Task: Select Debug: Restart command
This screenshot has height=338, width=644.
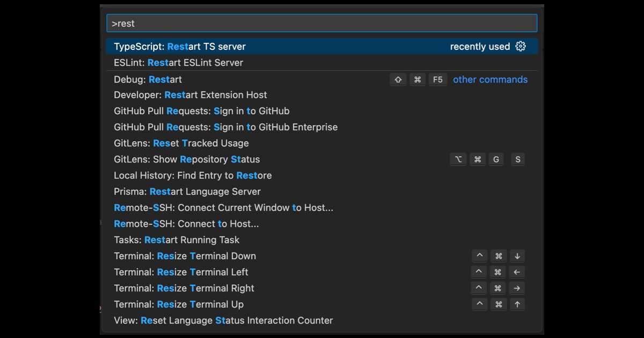Action: coord(322,79)
